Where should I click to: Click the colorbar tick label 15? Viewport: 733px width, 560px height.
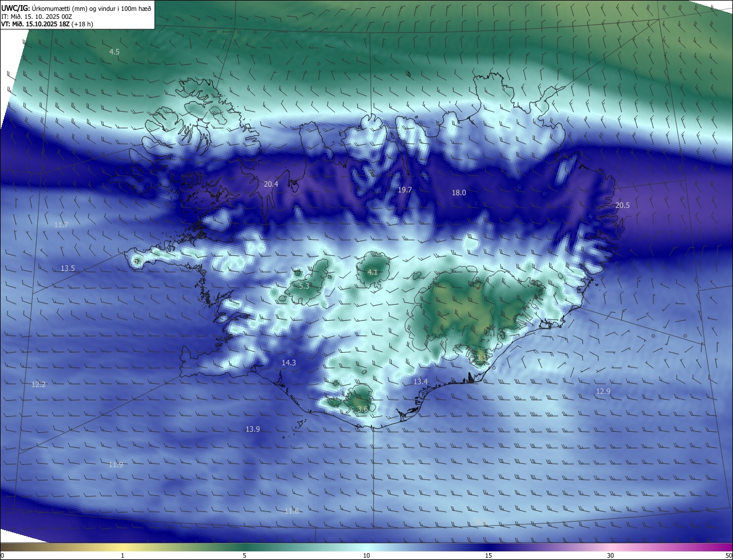click(488, 555)
